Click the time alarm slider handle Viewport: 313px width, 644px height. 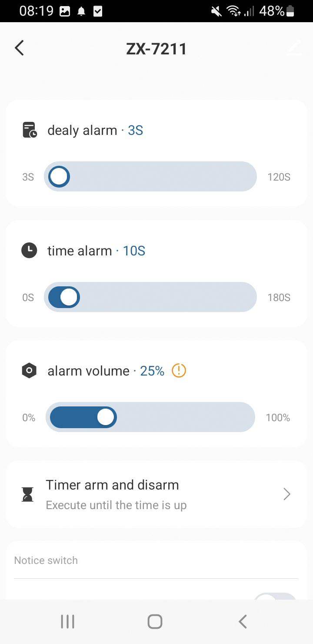coord(69,297)
